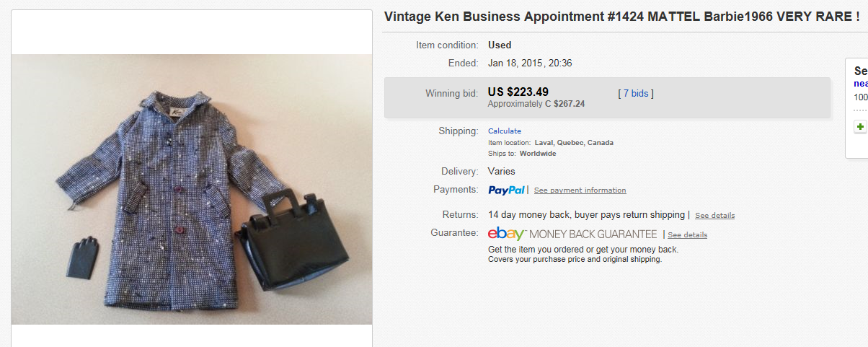Open See payment information link
The image size is (868, 347).
[580, 190]
